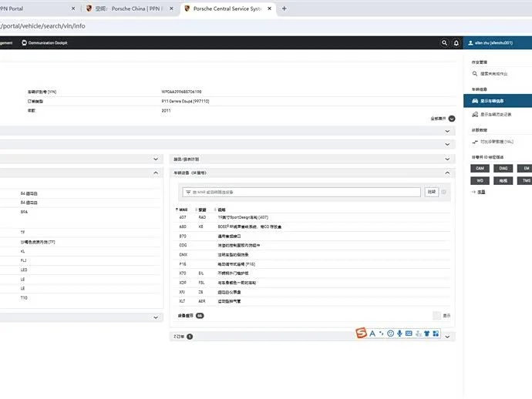Expand the section left of the maintenance plan panel
532x399 pixels.
tap(156, 159)
